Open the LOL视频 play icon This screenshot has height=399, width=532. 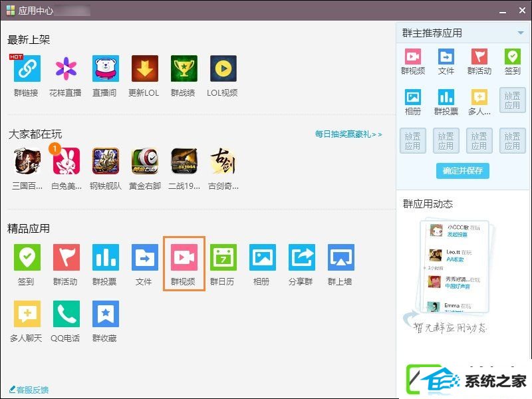tap(223, 68)
